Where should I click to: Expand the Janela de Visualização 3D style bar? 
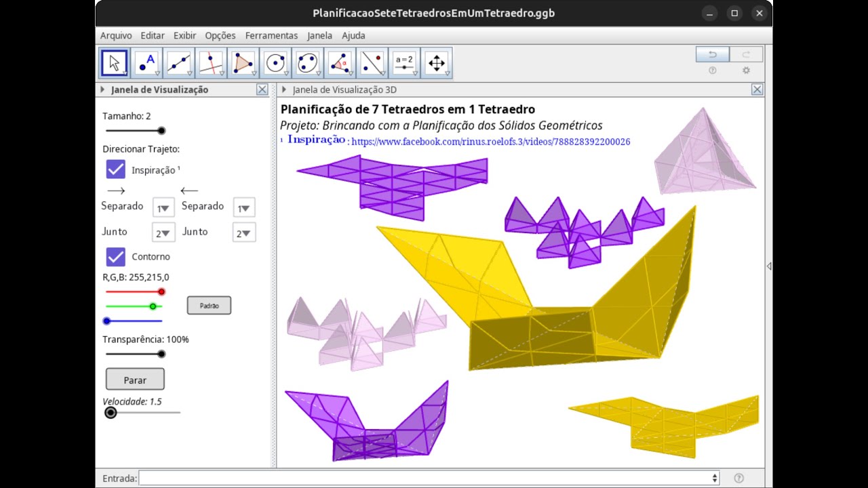click(x=283, y=89)
